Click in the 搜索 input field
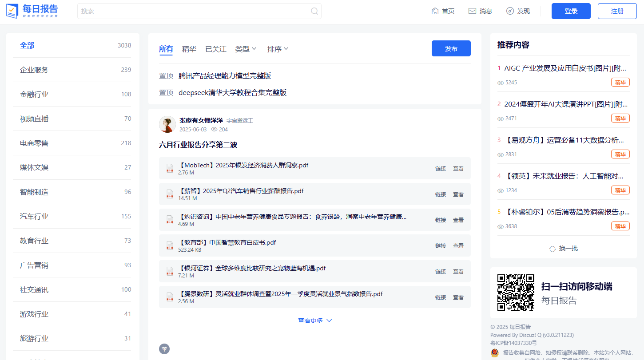Image resolution: width=644 pixels, height=360 pixels. [x=193, y=11]
